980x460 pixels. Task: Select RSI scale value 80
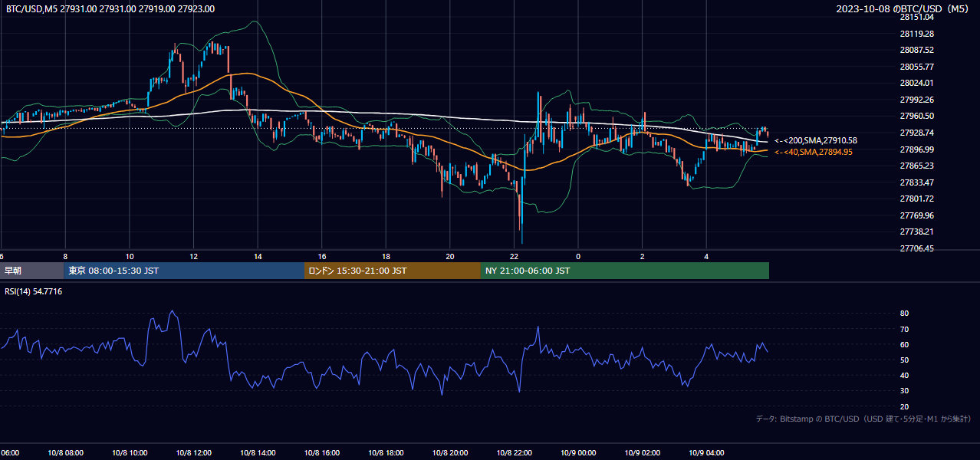click(x=905, y=314)
